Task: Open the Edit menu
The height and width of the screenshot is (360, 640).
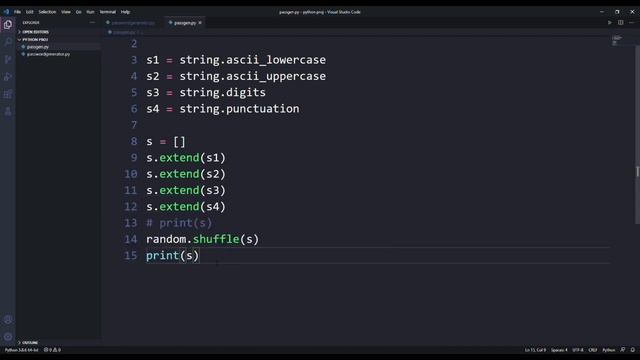Action: (x=29, y=12)
